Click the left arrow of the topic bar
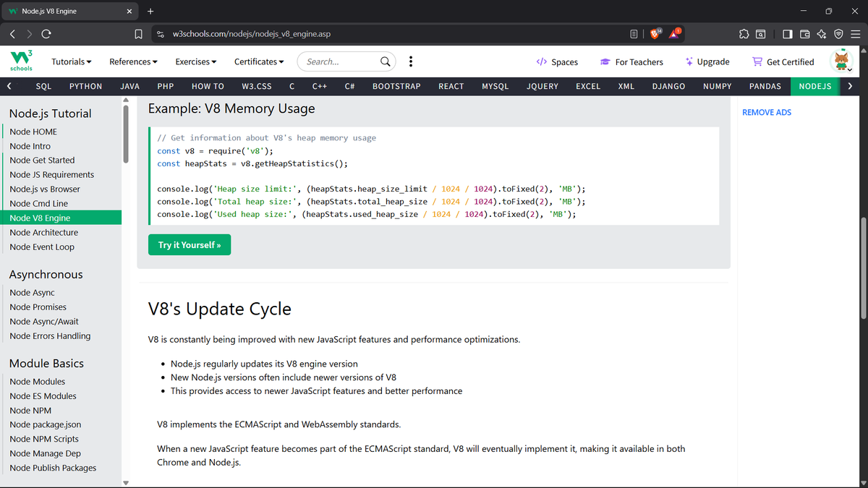The image size is (868, 488). coord(9,86)
